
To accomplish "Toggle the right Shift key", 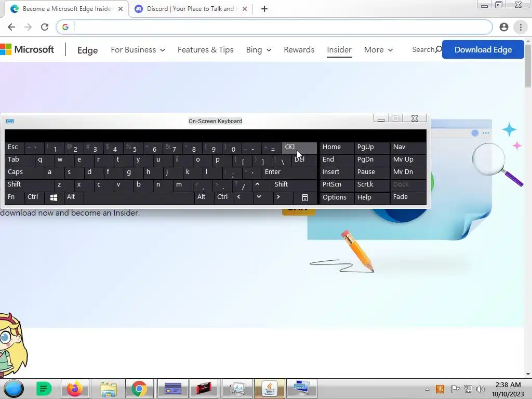I will coord(294,185).
